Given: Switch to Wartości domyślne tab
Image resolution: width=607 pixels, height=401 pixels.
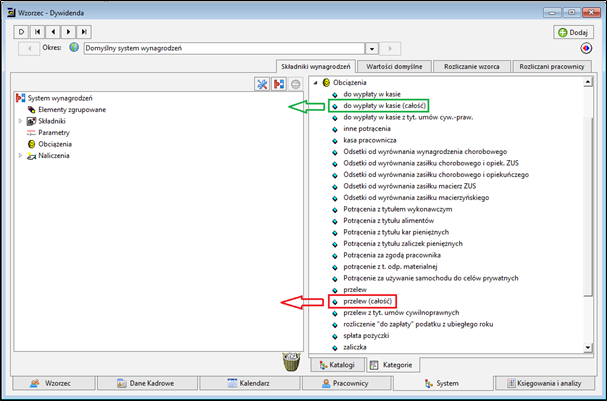Looking at the screenshot, I should pyautogui.click(x=394, y=67).
